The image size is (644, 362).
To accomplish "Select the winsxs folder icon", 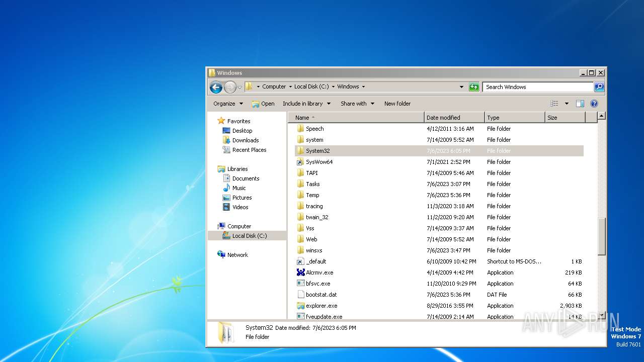I will (300, 250).
